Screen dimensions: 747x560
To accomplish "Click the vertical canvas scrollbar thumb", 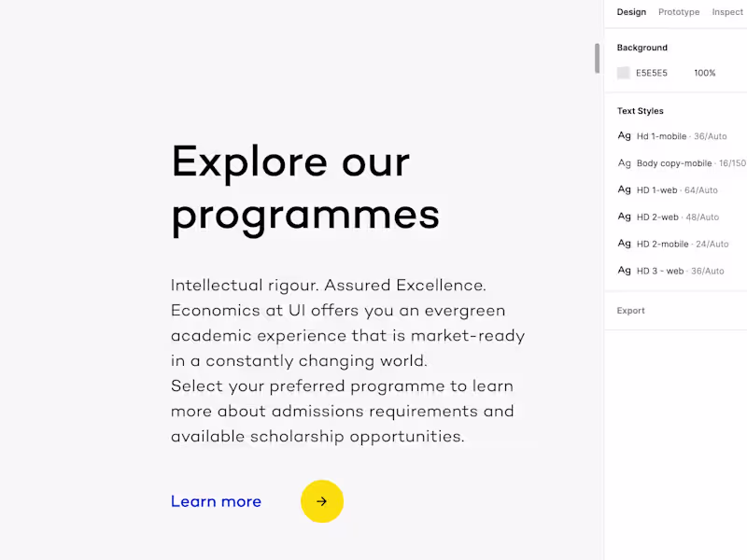I will pyautogui.click(x=598, y=58).
